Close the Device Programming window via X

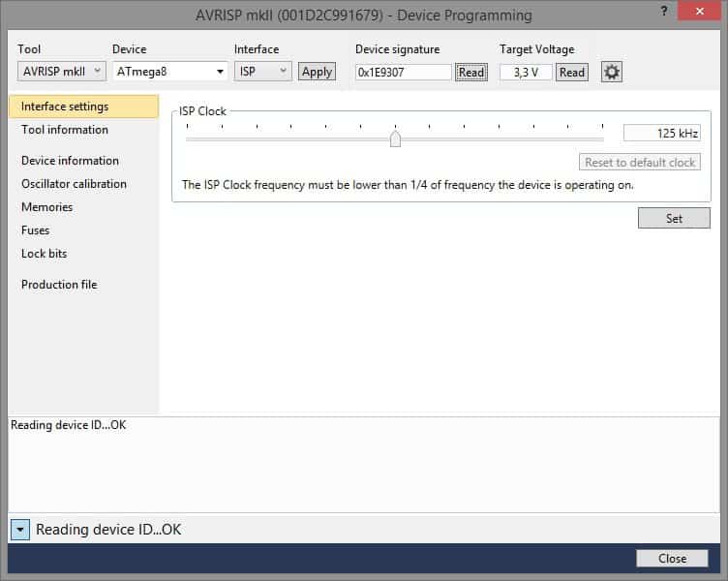(x=700, y=12)
